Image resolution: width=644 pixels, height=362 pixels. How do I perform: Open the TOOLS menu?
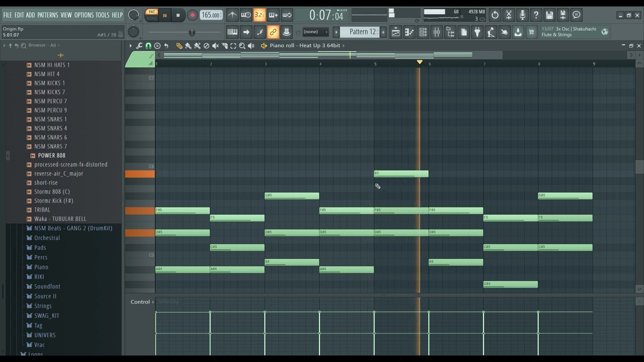(103, 15)
